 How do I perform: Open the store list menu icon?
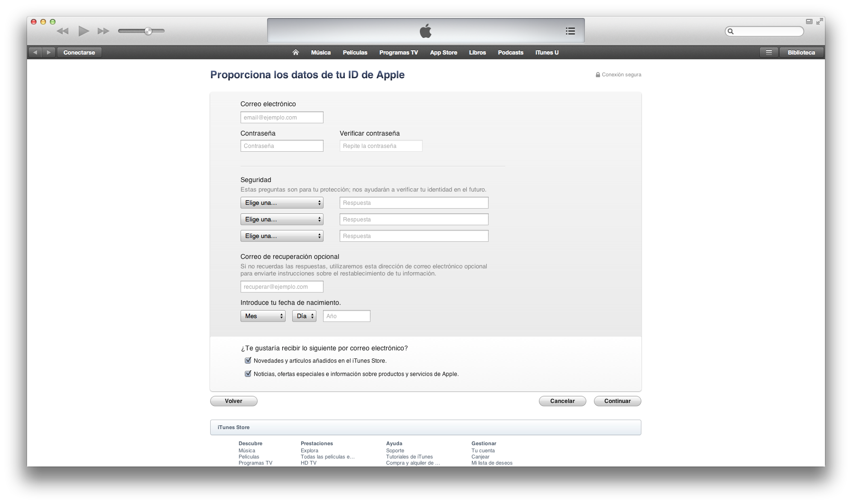pyautogui.click(x=769, y=53)
